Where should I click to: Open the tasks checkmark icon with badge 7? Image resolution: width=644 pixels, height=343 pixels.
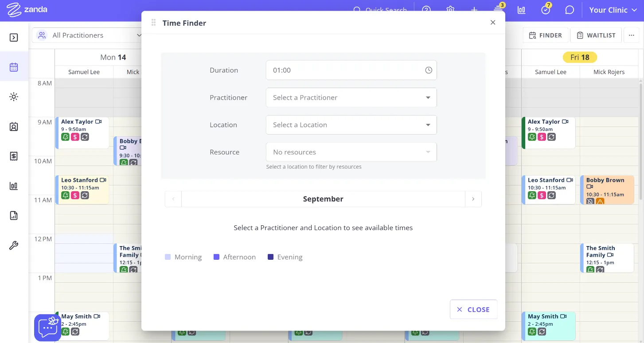point(546,9)
